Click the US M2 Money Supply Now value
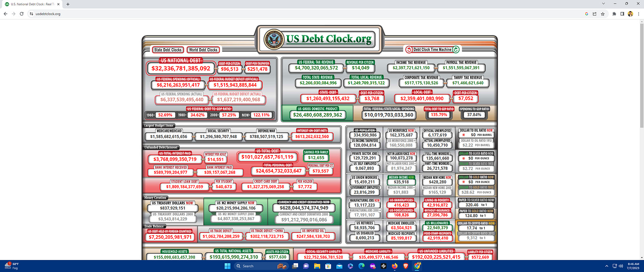 [x=236, y=208]
